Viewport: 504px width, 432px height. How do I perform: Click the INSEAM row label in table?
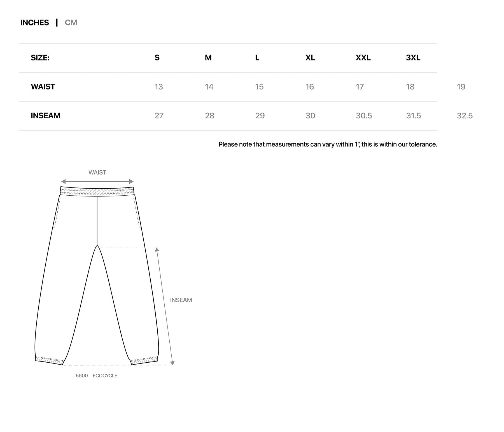45,116
